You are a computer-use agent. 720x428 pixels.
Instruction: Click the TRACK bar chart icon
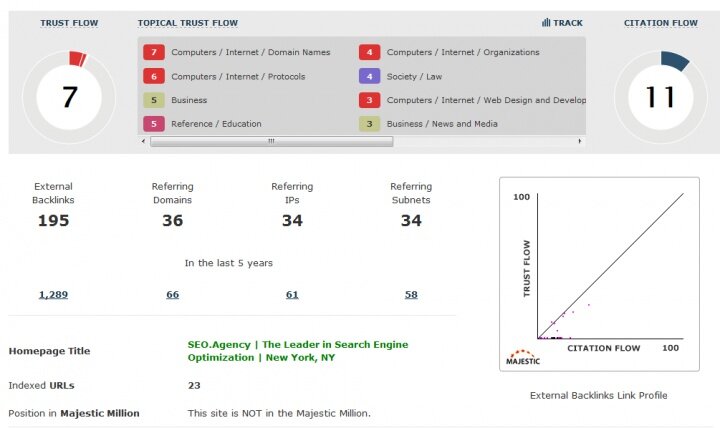click(x=546, y=23)
